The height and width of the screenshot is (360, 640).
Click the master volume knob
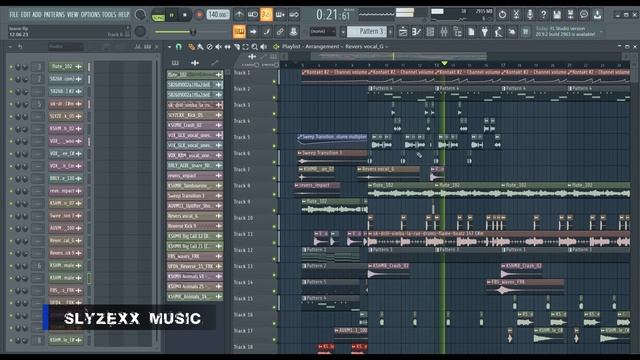tap(140, 15)
